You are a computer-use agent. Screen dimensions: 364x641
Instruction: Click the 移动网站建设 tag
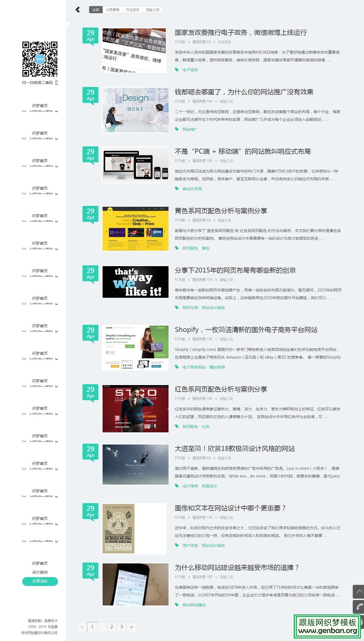pyautogui.click(x=194, y=605)
